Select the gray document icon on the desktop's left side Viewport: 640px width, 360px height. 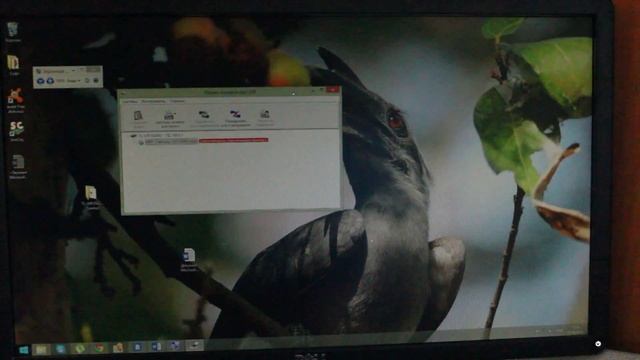(x=18, y=166)
